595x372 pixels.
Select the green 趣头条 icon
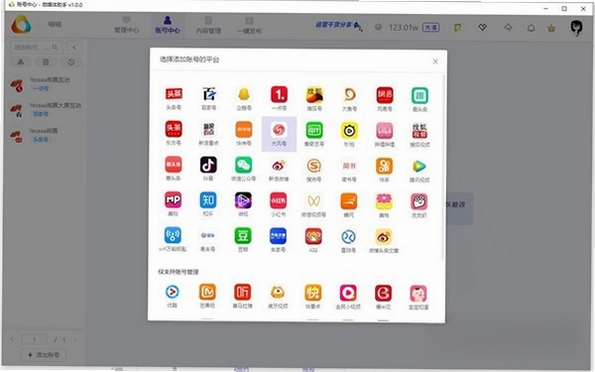[x=420, y=96]
